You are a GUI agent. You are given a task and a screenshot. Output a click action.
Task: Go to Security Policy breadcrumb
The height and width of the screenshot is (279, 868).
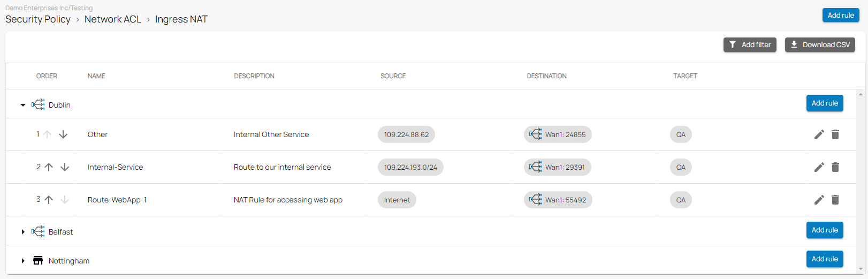click(38, 19)
